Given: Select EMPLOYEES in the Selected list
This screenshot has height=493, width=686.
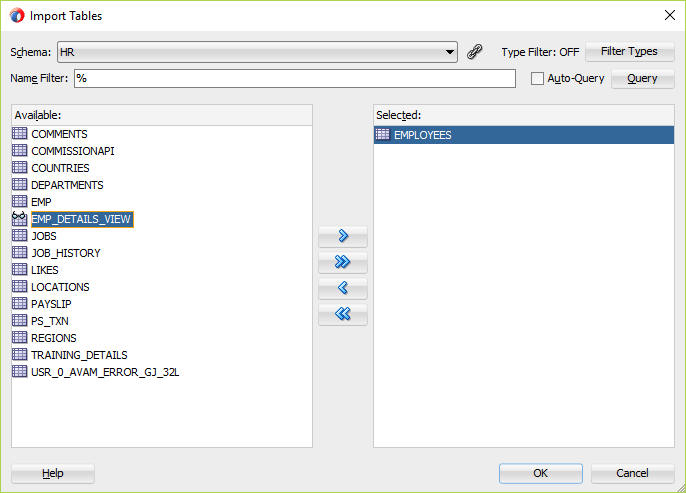Looking at the screenshot, I should pyautogui.click(x=524, y=135).
